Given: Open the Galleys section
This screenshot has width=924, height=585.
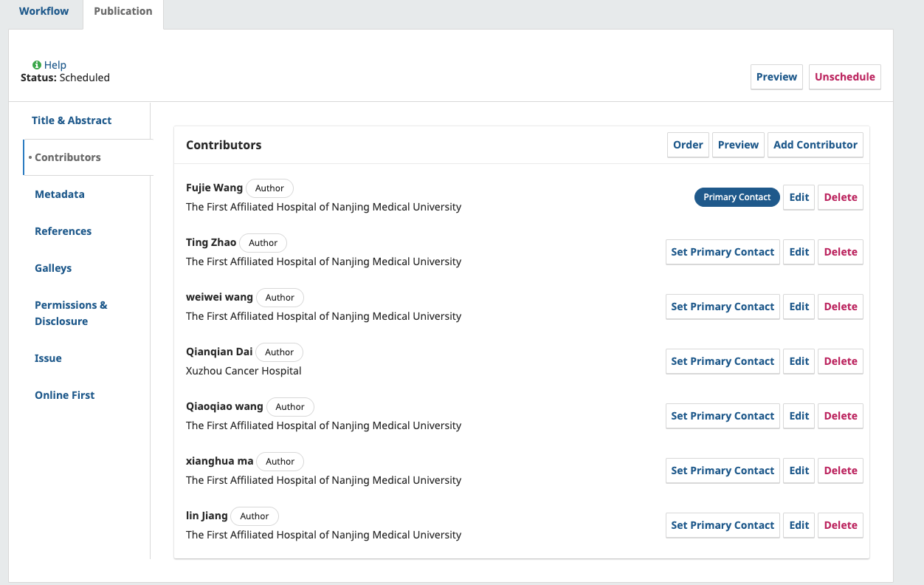Looking at the screenshot, I should (x=53, y=268).
